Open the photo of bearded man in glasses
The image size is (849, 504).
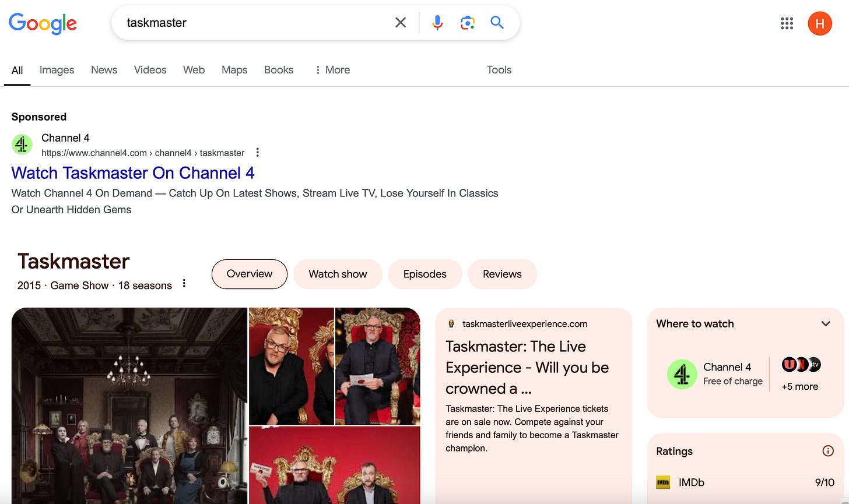292,366
